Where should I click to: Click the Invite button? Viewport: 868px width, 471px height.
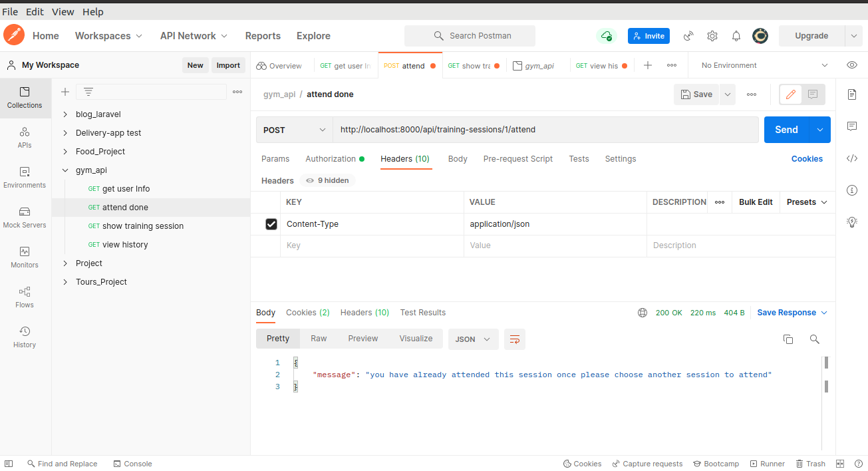coord(649,35)
